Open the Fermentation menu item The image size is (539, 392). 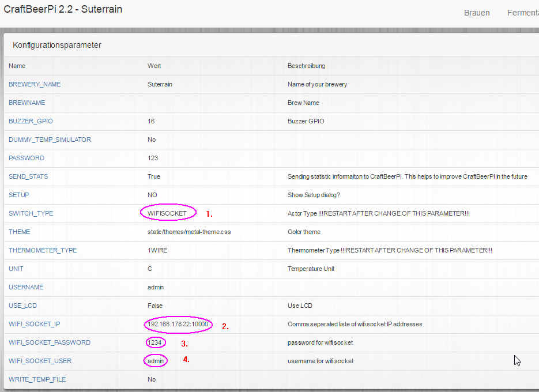(522, 13)
